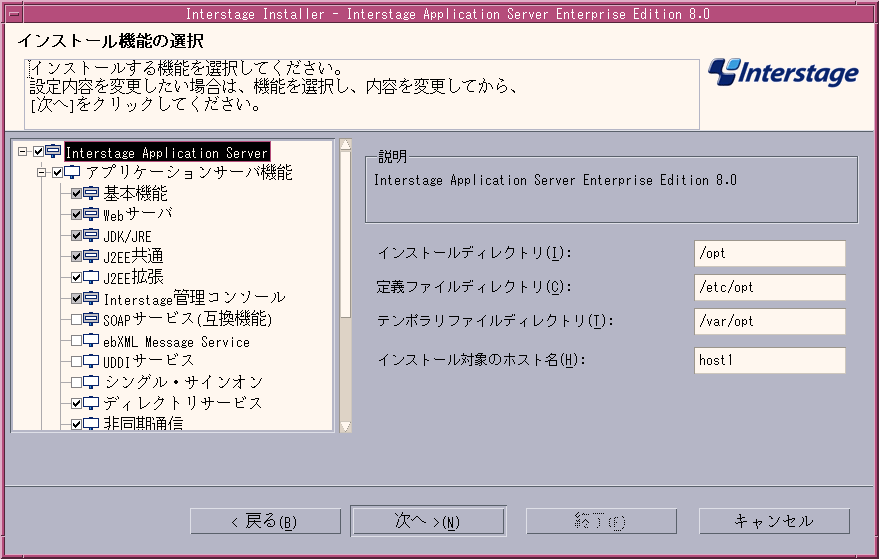Click monitor icon beside Webサーバ
879x559 pixels.
tap(91, 214)
